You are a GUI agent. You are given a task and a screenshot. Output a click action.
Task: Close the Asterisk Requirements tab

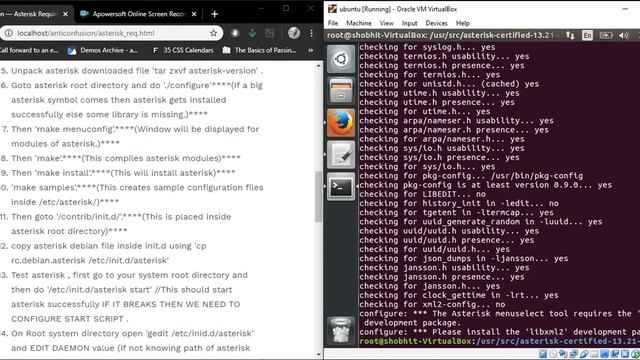pos(65,14)
